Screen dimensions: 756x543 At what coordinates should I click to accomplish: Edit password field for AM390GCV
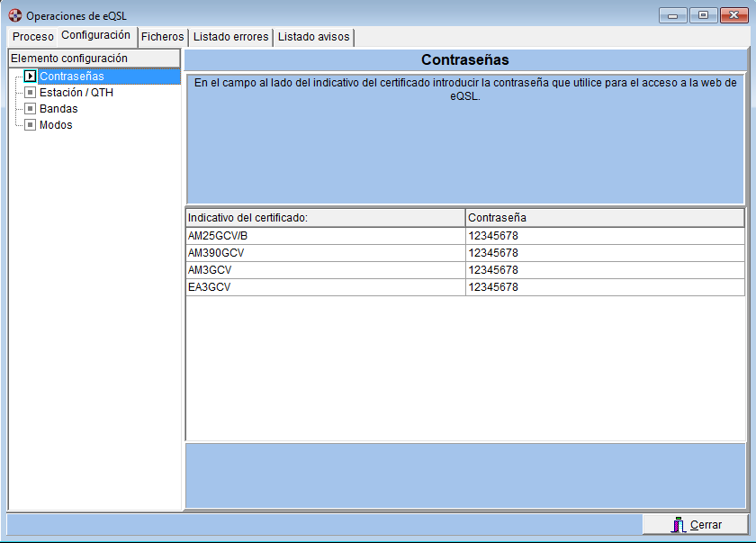(x=604, y=253)
